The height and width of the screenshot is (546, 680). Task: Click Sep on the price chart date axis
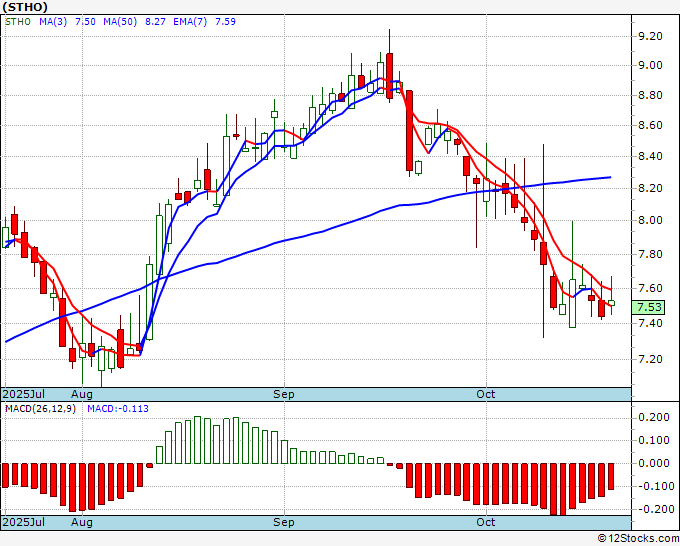[284, 394]
